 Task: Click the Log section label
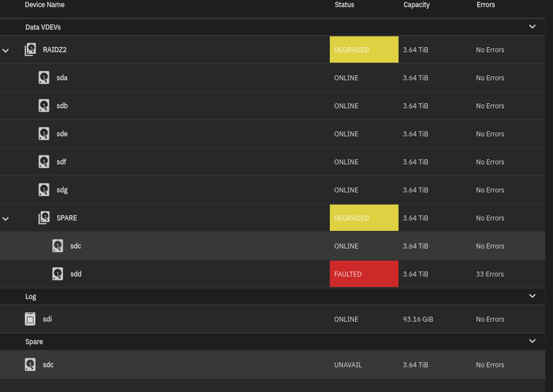point(31,297)
